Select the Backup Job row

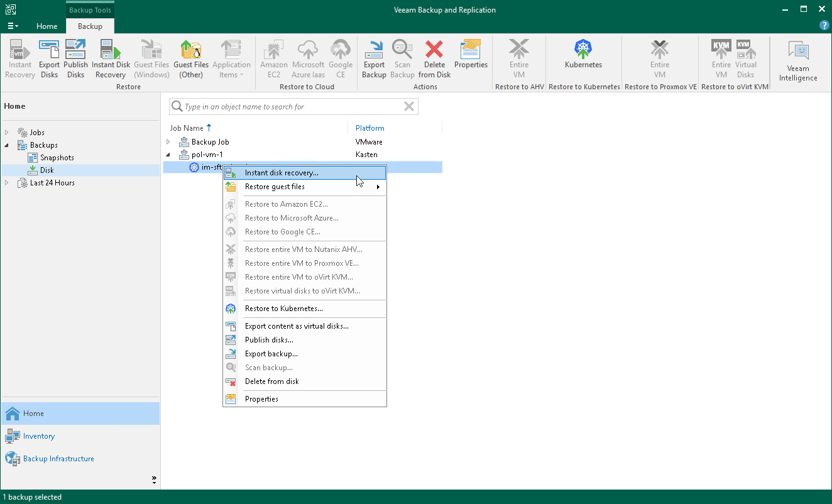[303, 142]
